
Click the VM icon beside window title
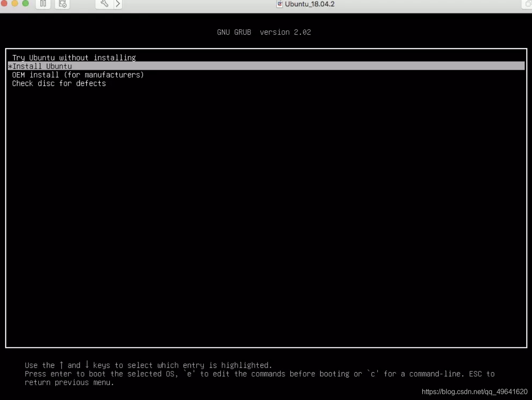coord(280,4)
